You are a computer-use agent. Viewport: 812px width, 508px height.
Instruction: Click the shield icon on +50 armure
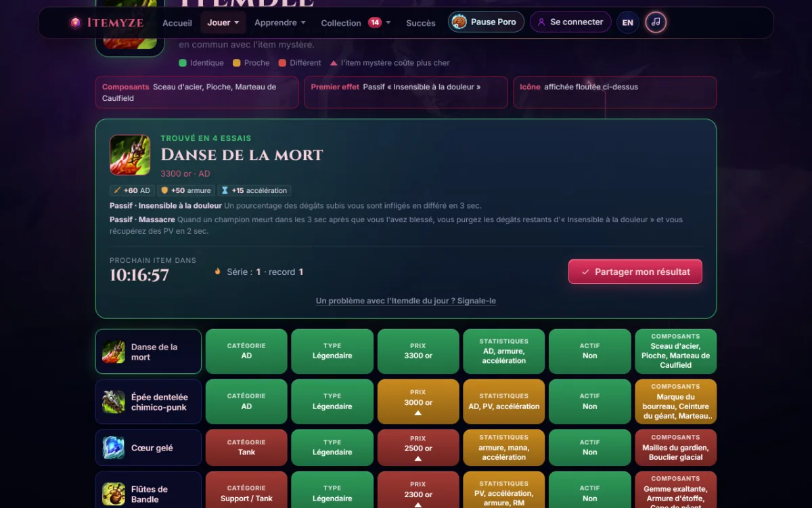tap(164, 191)
